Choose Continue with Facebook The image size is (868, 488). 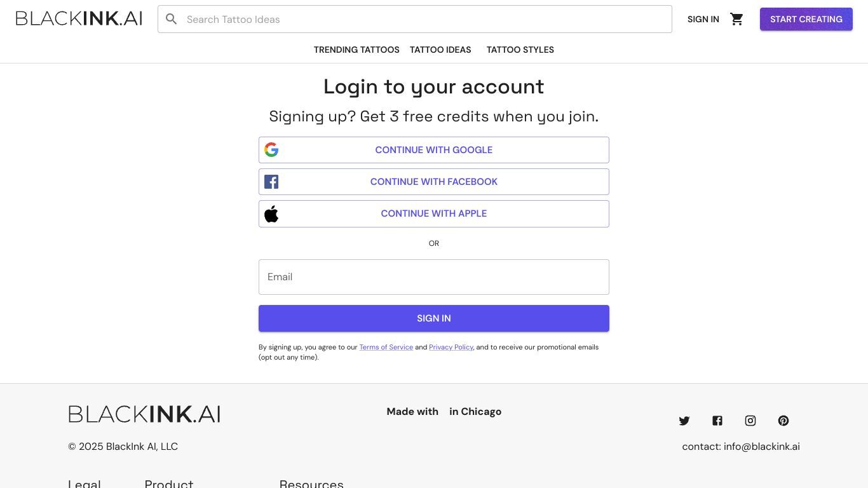click(434, 182)
